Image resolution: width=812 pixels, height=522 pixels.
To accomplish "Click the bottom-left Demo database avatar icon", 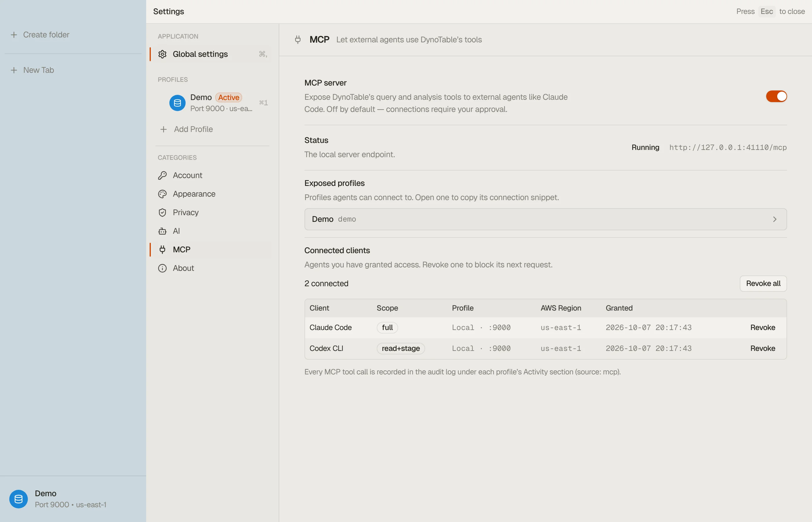I will [x=19, y=499].
